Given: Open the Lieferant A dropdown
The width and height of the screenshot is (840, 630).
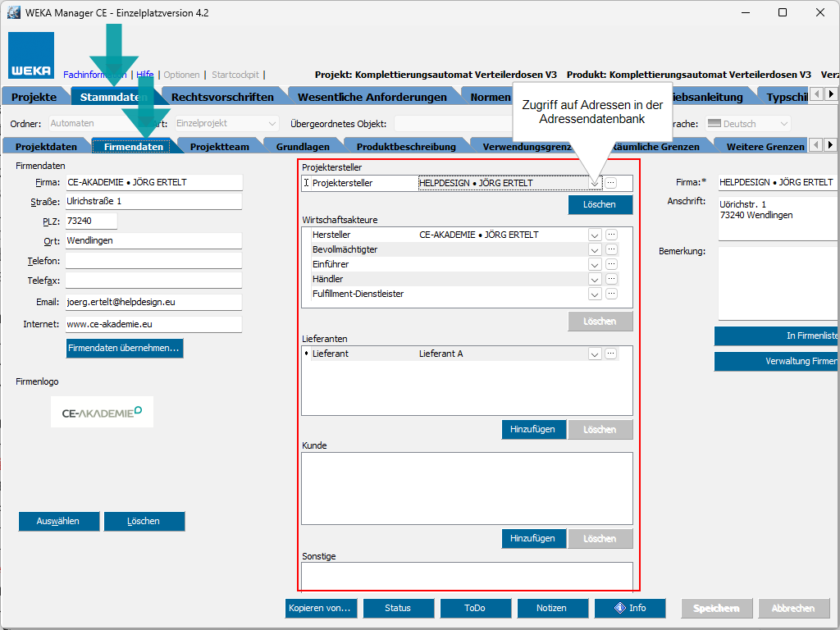Looking at the screenshot, I should click(595, 354).
